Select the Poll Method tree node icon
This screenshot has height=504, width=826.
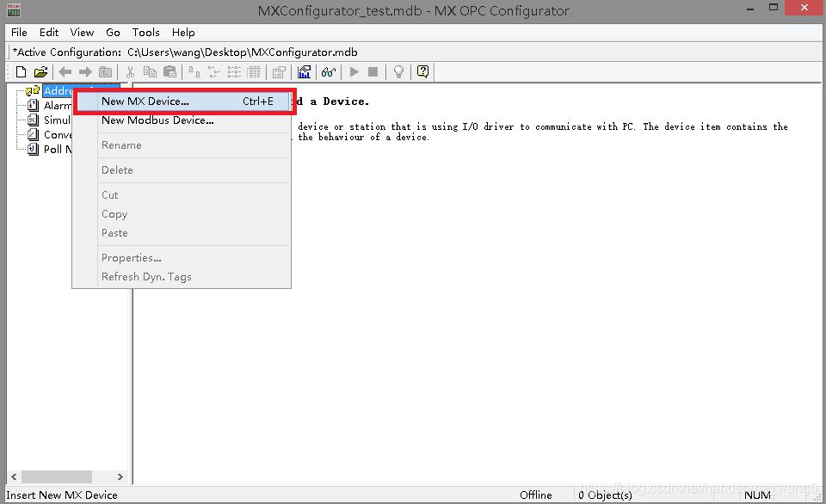[33, 150]
